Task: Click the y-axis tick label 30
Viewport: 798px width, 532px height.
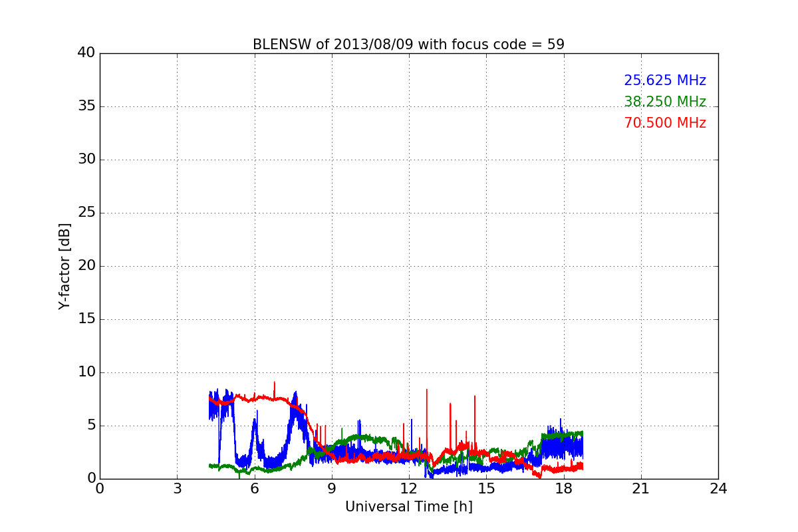Action: pyautogui.click(x=86, y=160)
